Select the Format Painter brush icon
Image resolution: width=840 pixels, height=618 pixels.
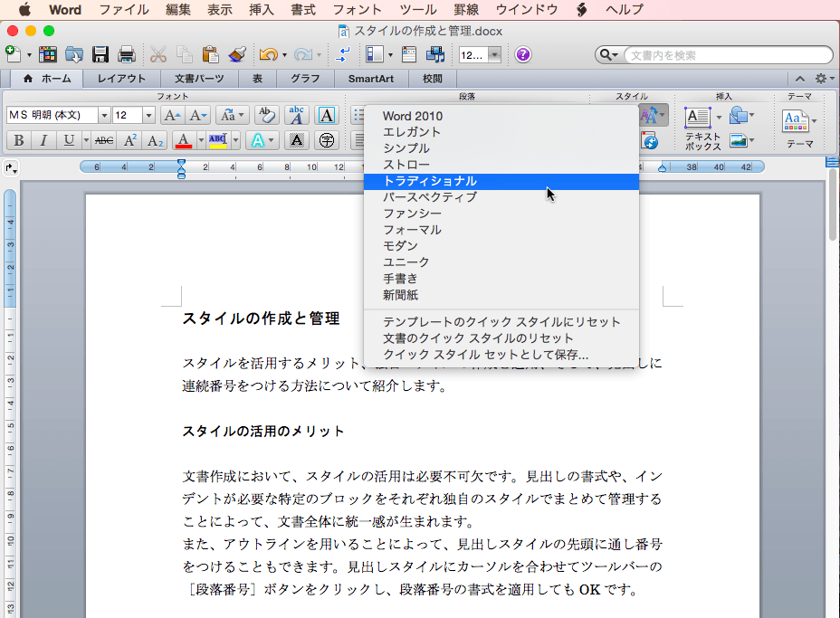point(237,54)
